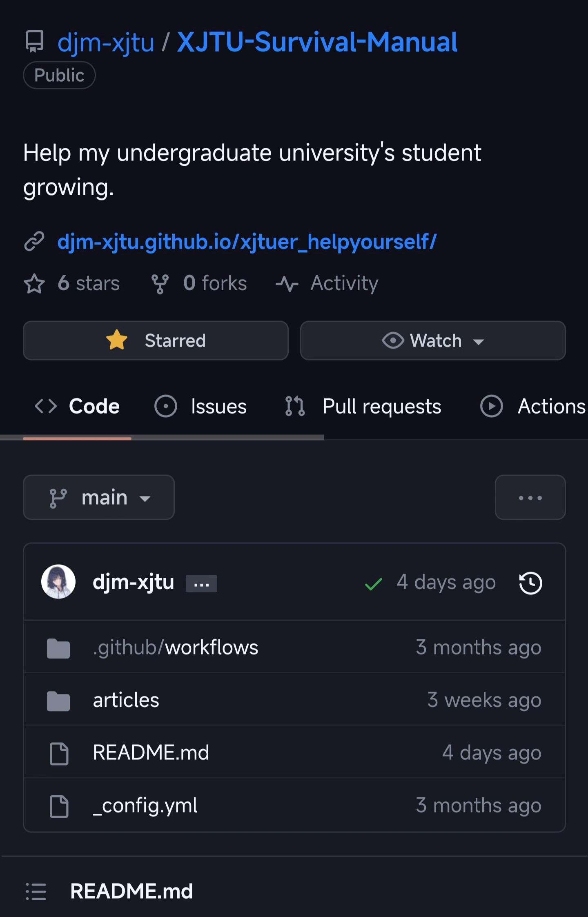
Task: Click the repository book icon
Action: pos(34,41)
